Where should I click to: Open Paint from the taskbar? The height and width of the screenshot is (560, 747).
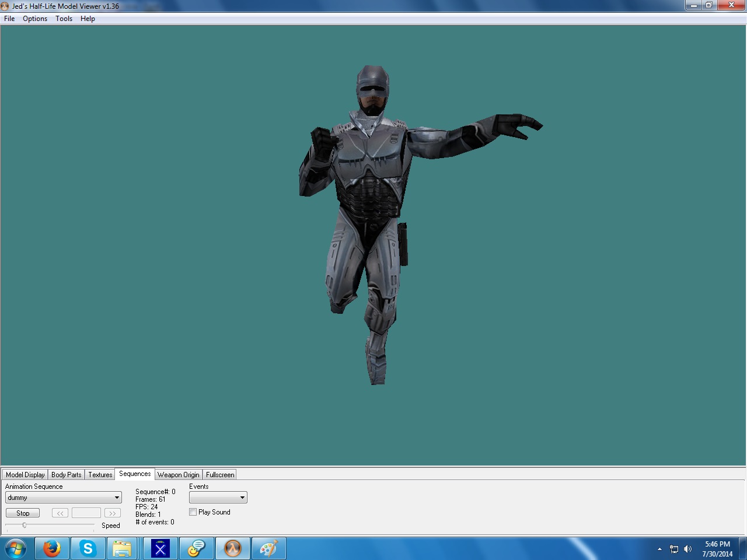point(269,549)
